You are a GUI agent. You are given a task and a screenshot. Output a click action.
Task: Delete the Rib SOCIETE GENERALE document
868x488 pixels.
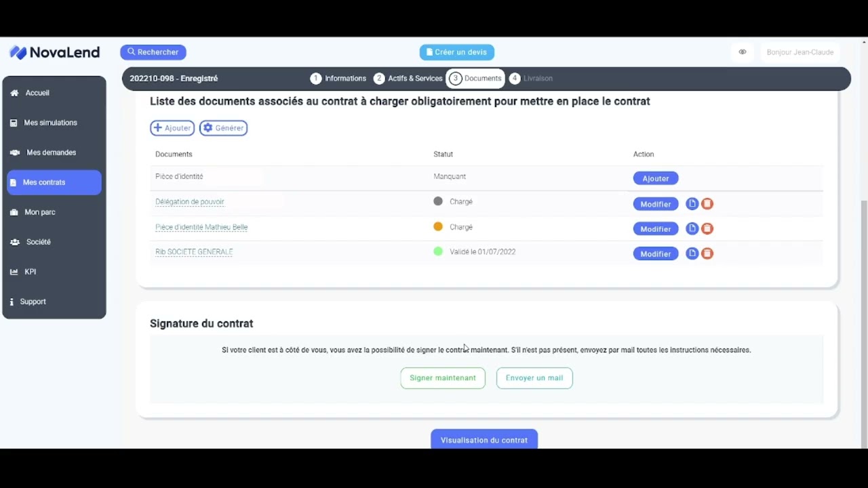tap(707, 253)
